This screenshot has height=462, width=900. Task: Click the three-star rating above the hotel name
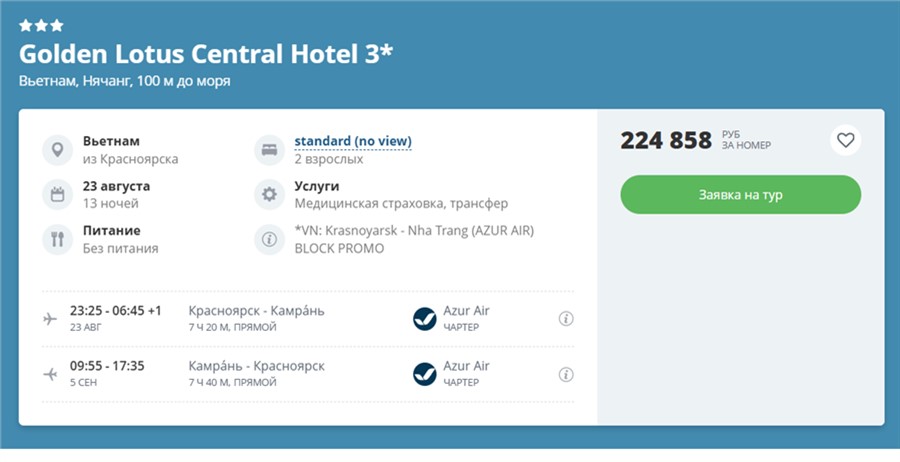[41, 25]
